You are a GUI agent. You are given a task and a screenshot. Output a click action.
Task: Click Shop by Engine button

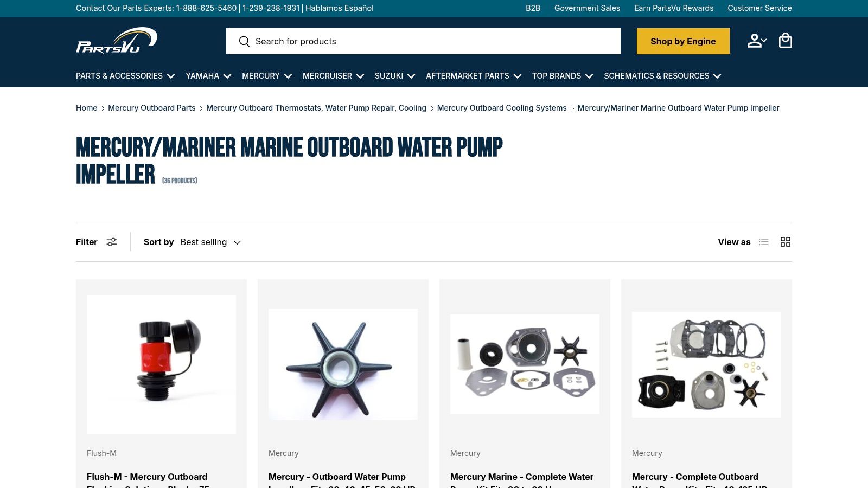[x=683, y=41]
